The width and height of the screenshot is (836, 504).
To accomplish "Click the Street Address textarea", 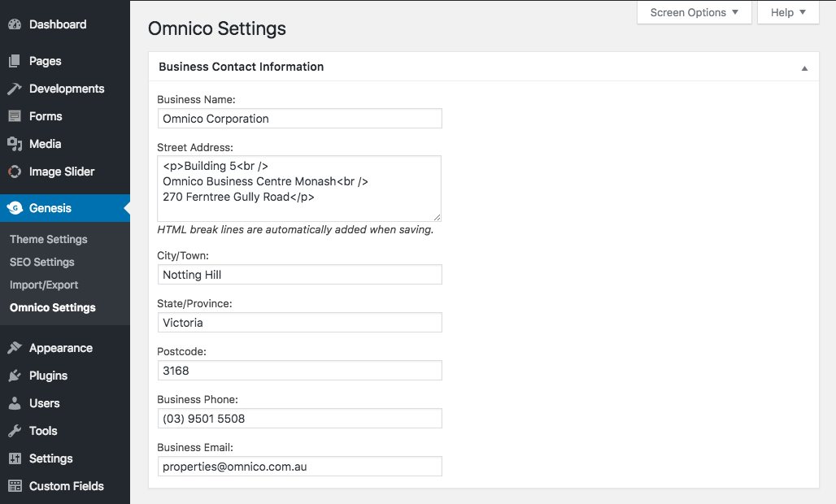I will 299,189.
